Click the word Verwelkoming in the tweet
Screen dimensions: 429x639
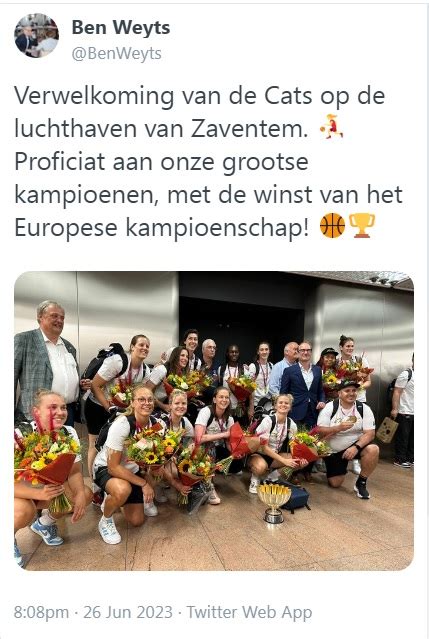[x=95, y=97]
